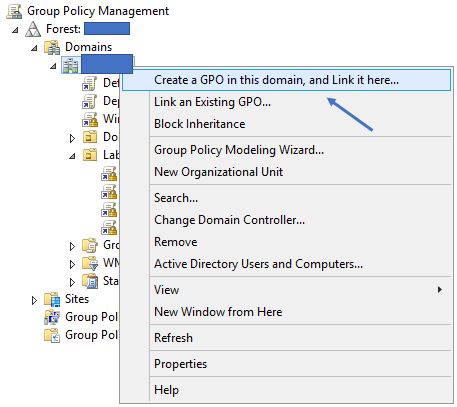Select the 'Forest:' tree label
The height and width of the screenshot is (407, 457).
pyautogui.click(x=63, y=29)
